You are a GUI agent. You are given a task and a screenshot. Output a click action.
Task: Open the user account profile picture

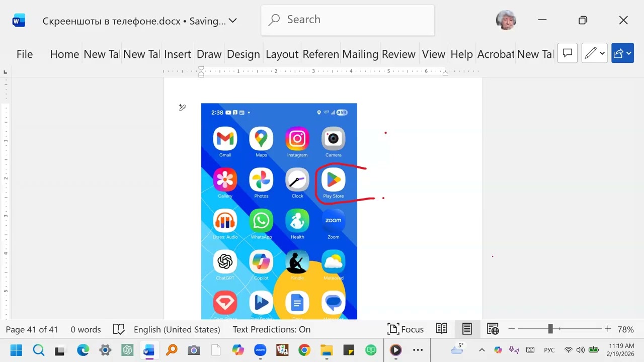(506, 20)
